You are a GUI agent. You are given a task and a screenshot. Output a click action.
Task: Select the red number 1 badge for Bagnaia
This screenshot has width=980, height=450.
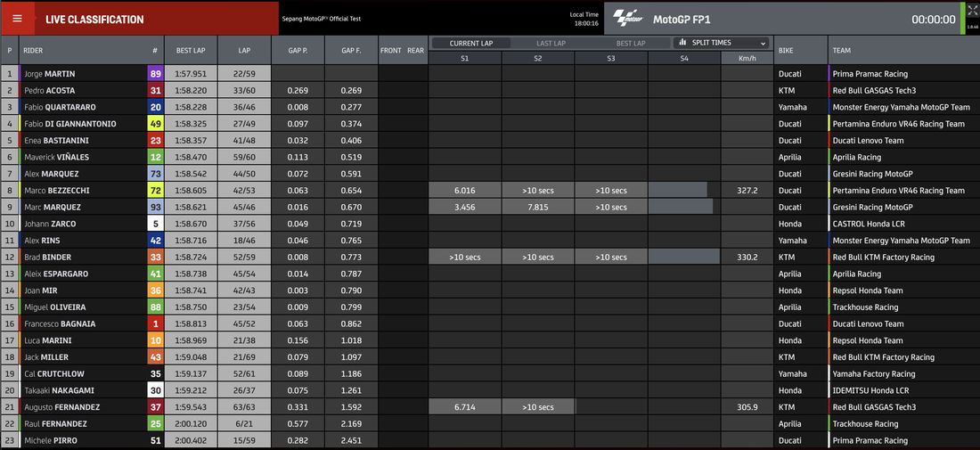pyautogui.click(x=156, y=323)
